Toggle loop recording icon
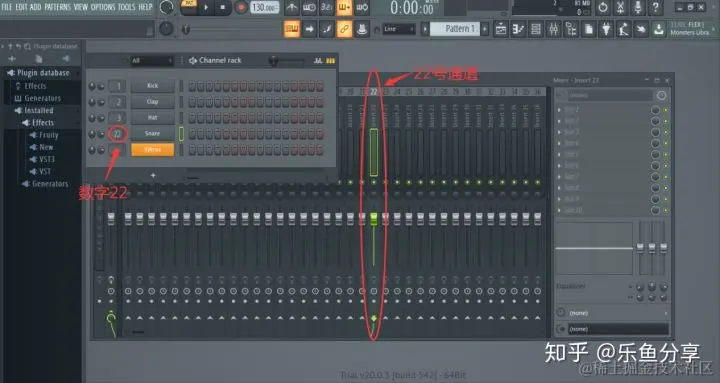720x383 pixels. coord(362,7)
